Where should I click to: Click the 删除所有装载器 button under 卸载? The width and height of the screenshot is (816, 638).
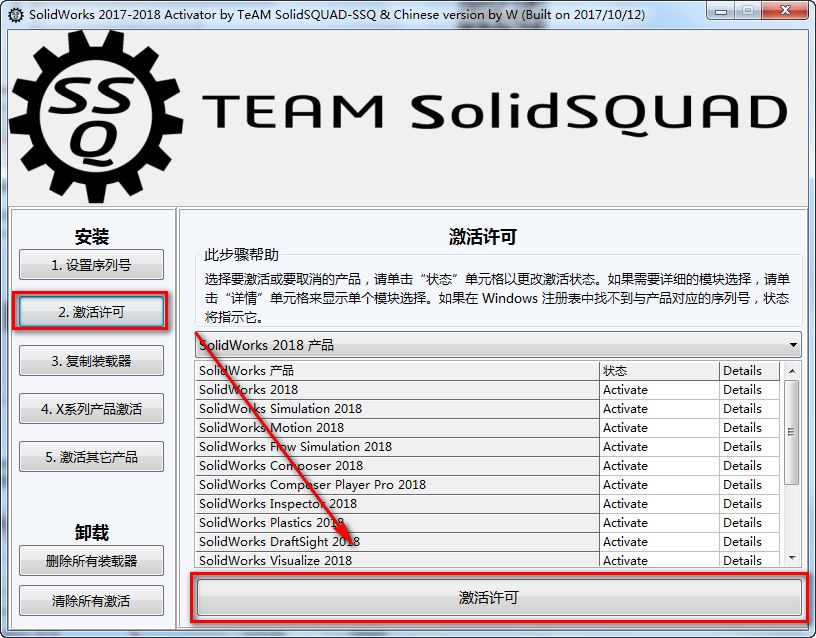(x=91, y=561)
